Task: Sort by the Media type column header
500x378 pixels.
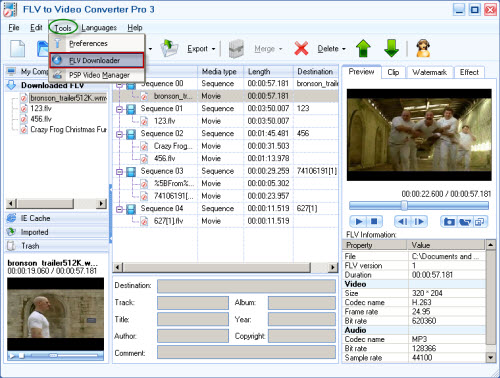Action: pyautogui.click(x=221, y=72)
